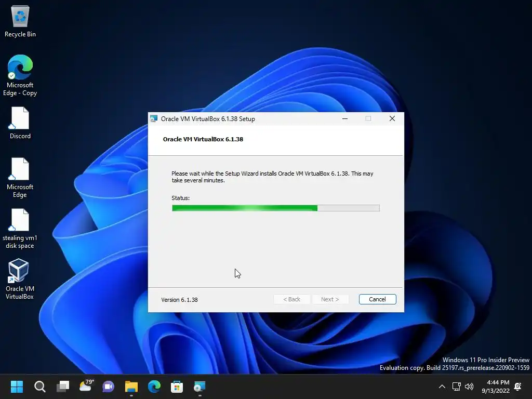Open Task View from the taskbar
The height and width of the screenshot is (399, 532).
coord(63,387)
